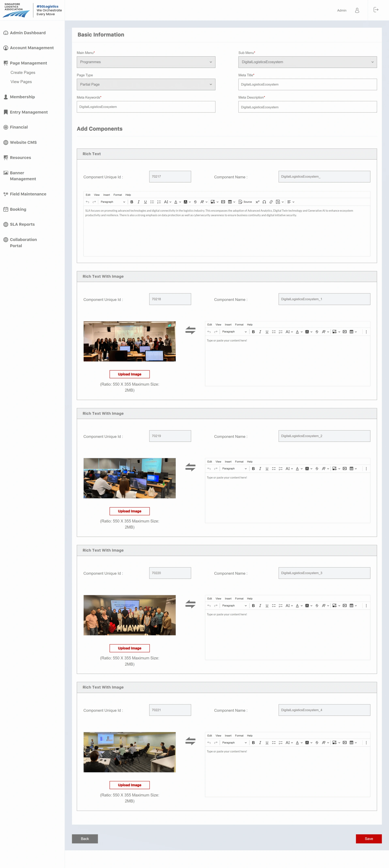Click the insert link icon

[x=271, y=202]
